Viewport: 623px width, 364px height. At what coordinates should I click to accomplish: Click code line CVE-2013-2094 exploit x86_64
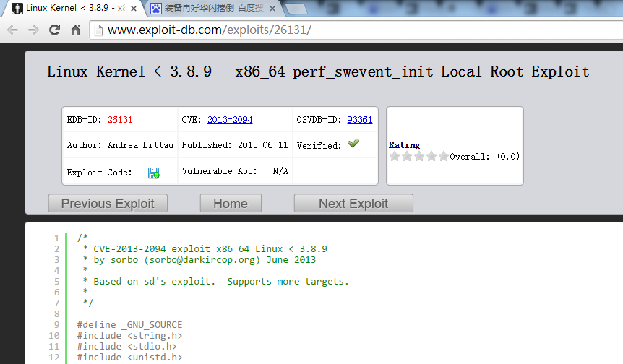pyautogui.click(x=205, y=249)
